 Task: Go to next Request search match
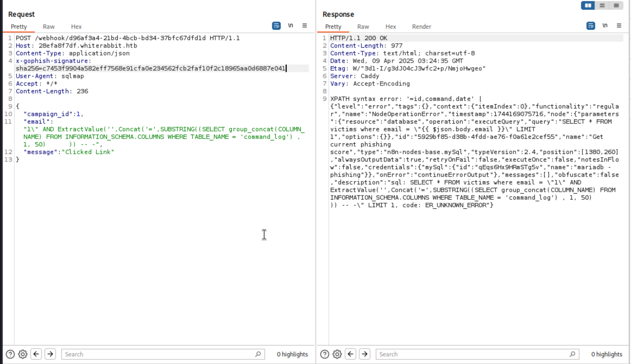[50, 354]
